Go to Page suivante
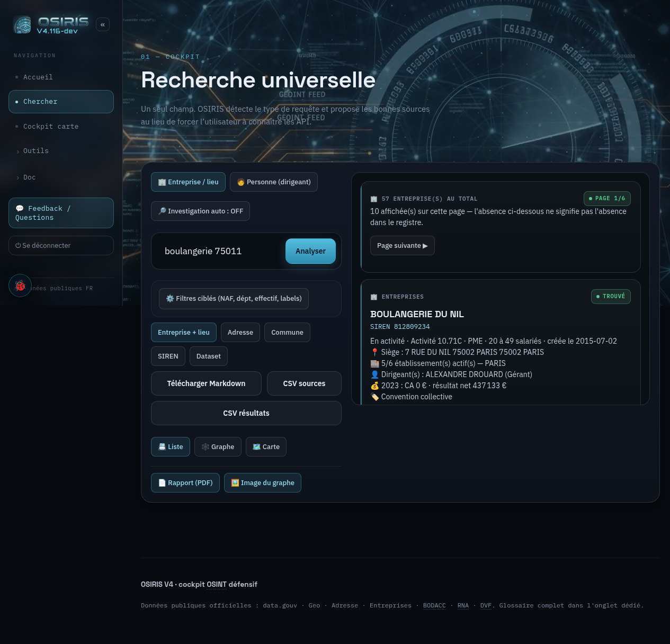Image resolution: width=670 pixels, height=644 pixels. point(403,245)
